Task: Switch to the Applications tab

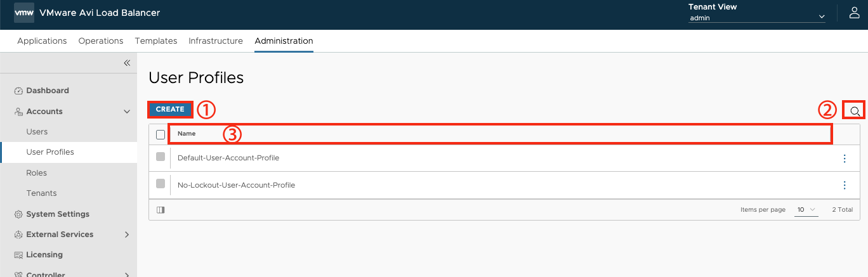Action: [x=42, y=41]
